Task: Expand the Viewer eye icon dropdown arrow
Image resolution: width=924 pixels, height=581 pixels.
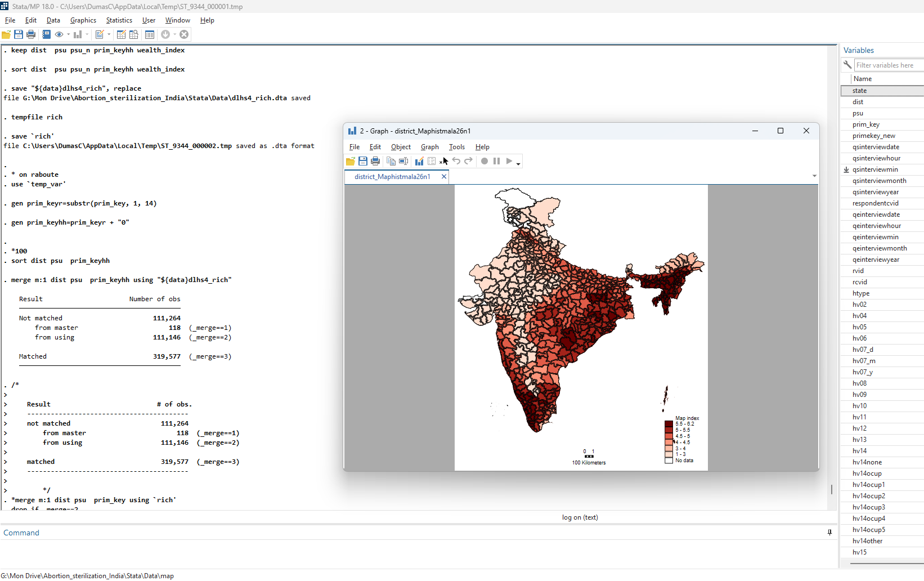Action: click(69, 34)
